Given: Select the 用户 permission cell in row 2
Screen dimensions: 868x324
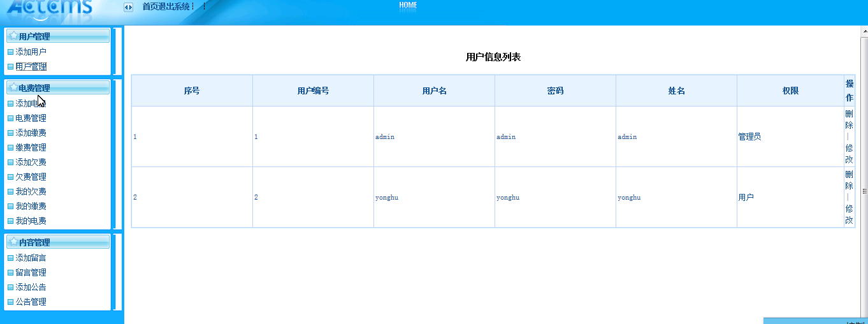Looking at the screenshot, I should 790,197.
